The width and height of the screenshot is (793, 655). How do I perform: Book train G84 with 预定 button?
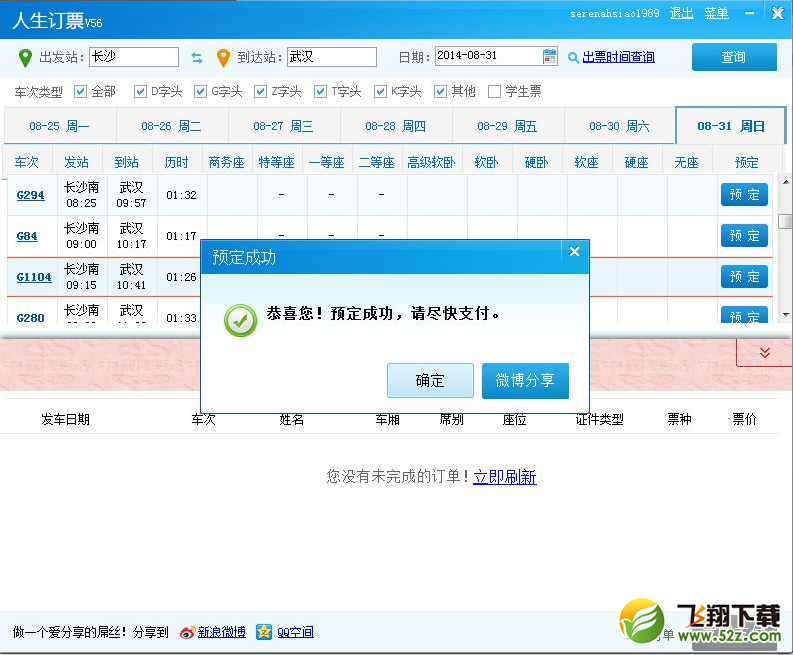(744, 236)
